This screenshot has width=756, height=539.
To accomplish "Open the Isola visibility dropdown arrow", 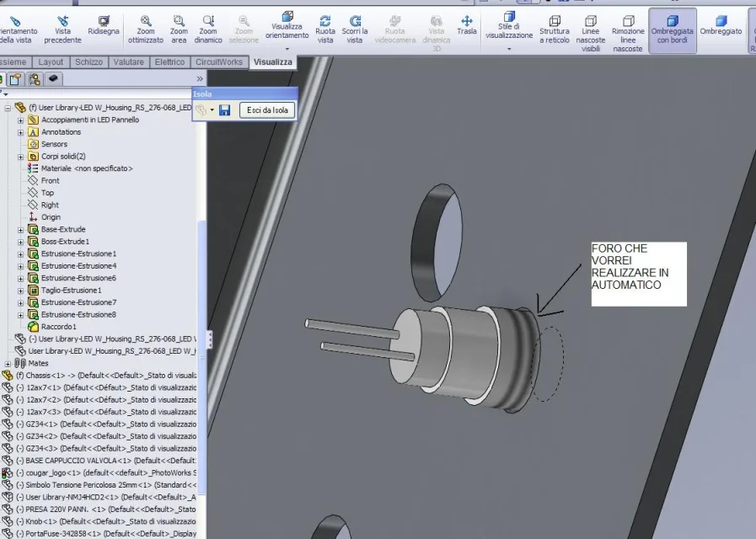I will pyautogui.click(x=212, y=110).
